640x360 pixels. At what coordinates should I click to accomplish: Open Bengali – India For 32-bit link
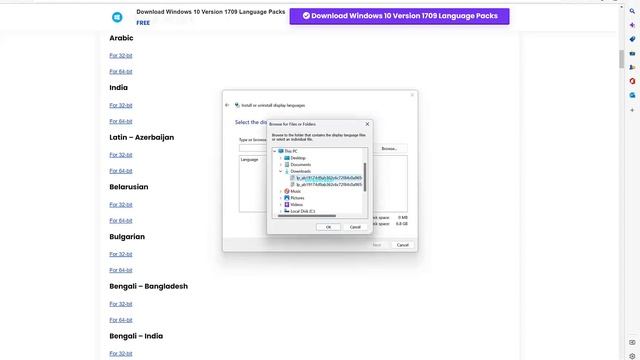click(121, 353)
